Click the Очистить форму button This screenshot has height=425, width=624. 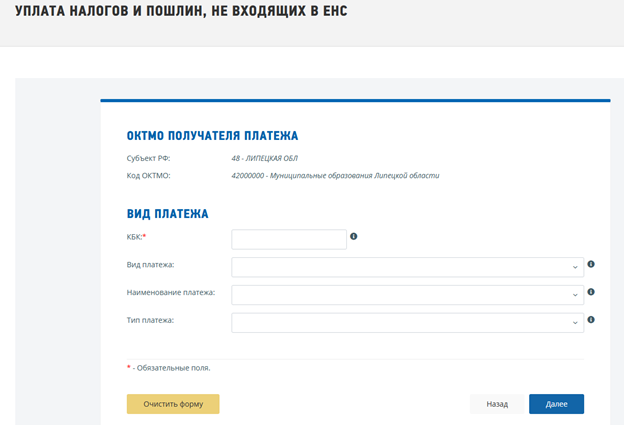pos(173,404)
